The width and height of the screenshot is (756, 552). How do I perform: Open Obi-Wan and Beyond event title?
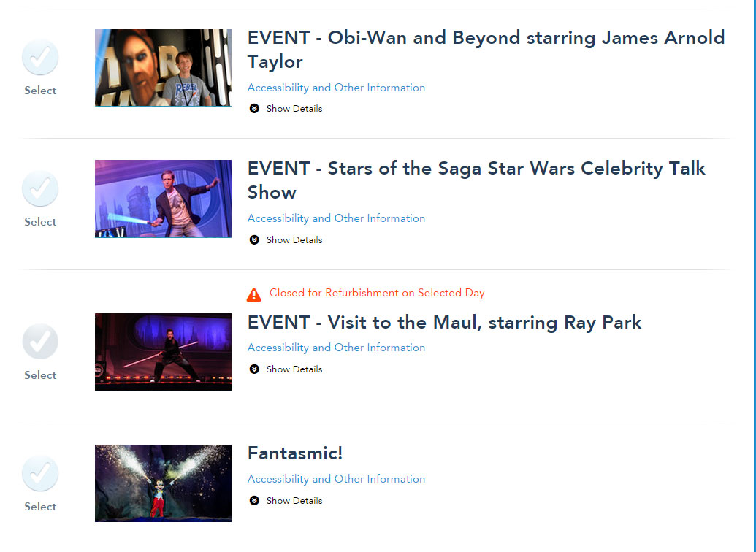pos(486,50)
